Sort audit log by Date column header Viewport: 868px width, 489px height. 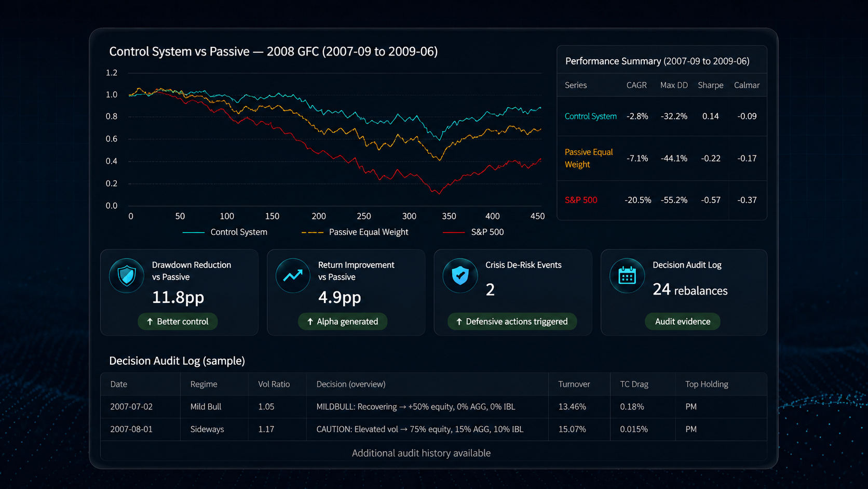click(x=118, y=384)
